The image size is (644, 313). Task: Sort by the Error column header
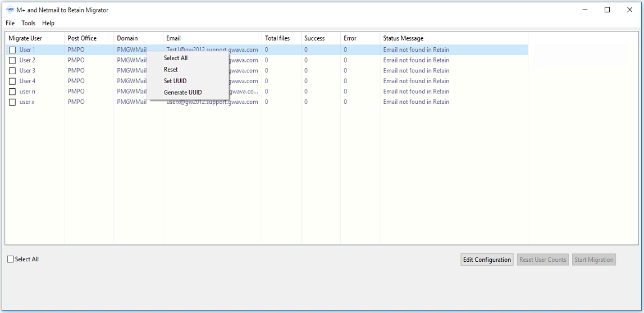pos(360,38)
